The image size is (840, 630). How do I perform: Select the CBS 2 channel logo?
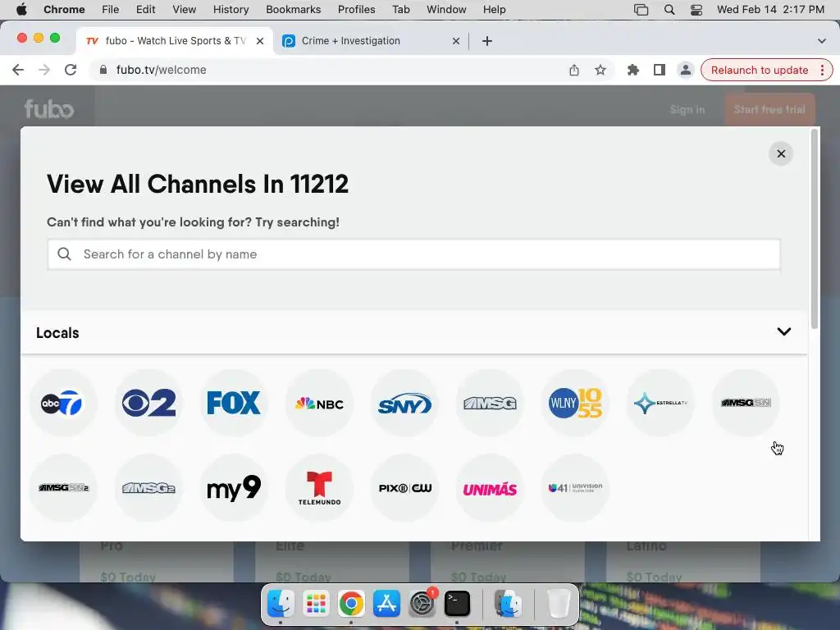pos(148,403)
